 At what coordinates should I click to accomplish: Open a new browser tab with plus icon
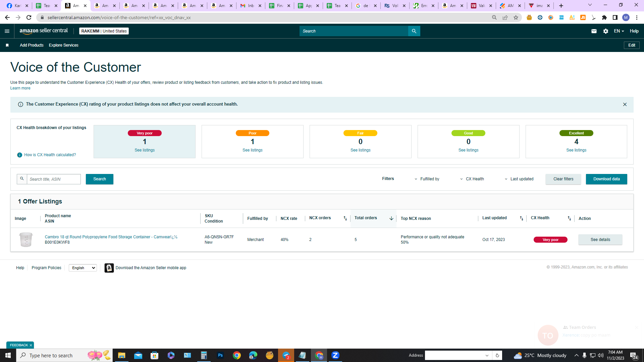[561, 6]
